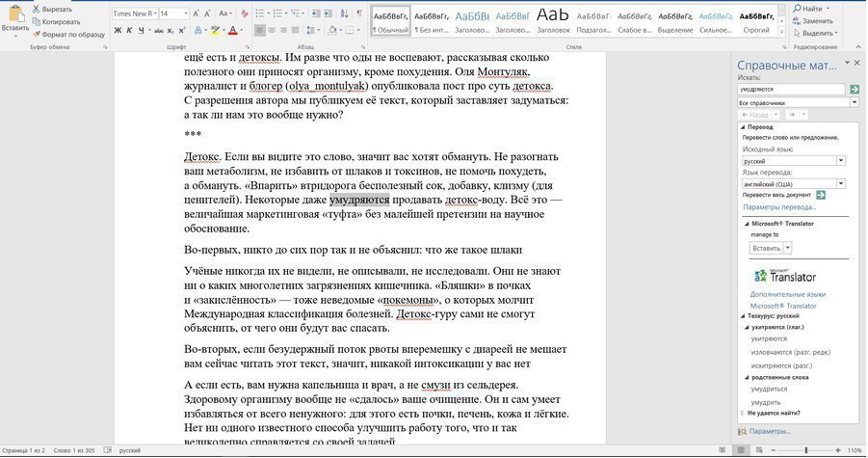Select thesaurus word изловчаются

[791, 352]
